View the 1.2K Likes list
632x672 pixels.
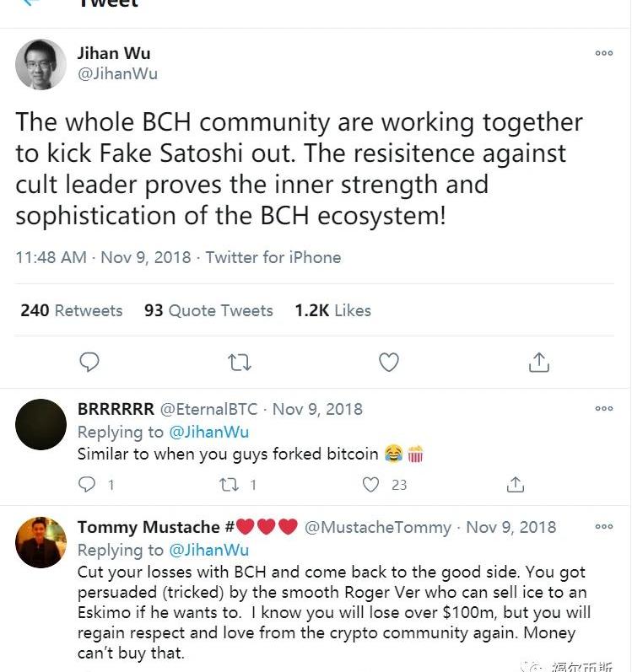point(332,310)
